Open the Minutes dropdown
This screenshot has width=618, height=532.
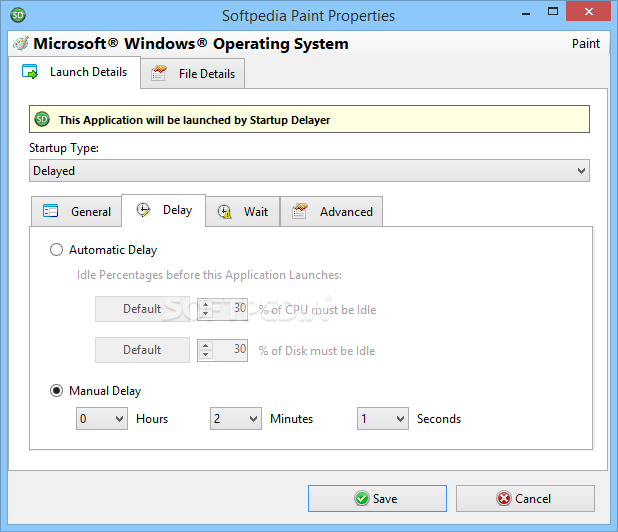coord(236,419)
